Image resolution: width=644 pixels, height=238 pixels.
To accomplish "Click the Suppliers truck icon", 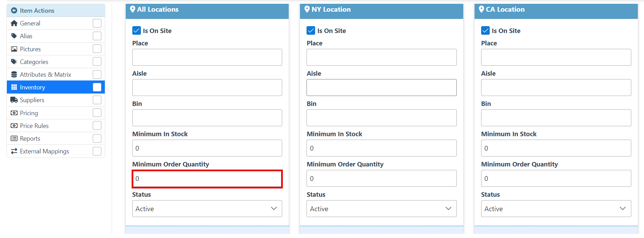I will click(14, 100).
